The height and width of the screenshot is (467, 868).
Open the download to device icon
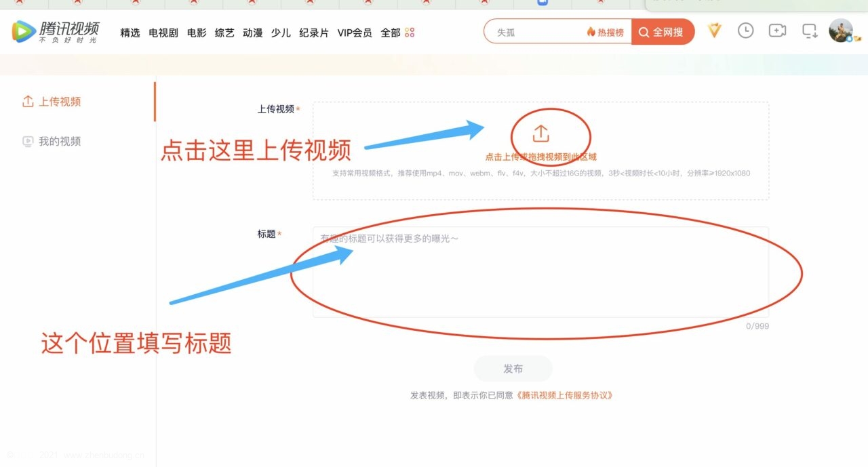[x=810, y=31]
